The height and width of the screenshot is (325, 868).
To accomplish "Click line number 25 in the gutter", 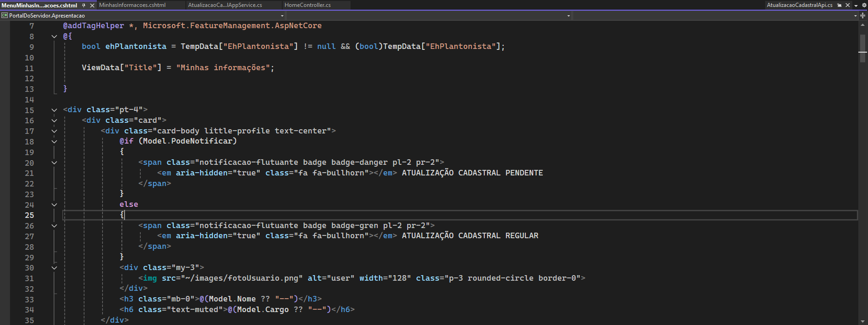I will [30, 215].
